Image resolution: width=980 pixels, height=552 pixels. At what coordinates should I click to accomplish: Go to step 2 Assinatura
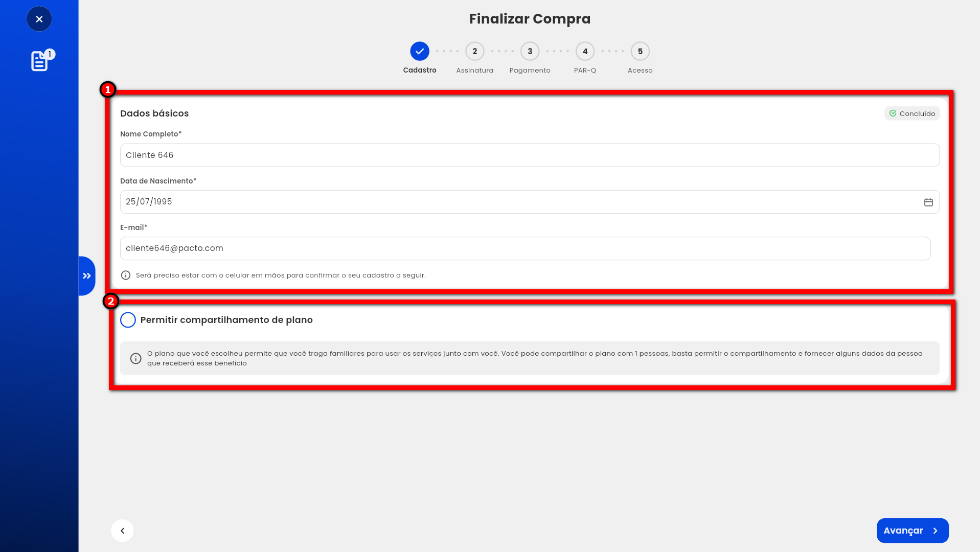pos(475,51)
